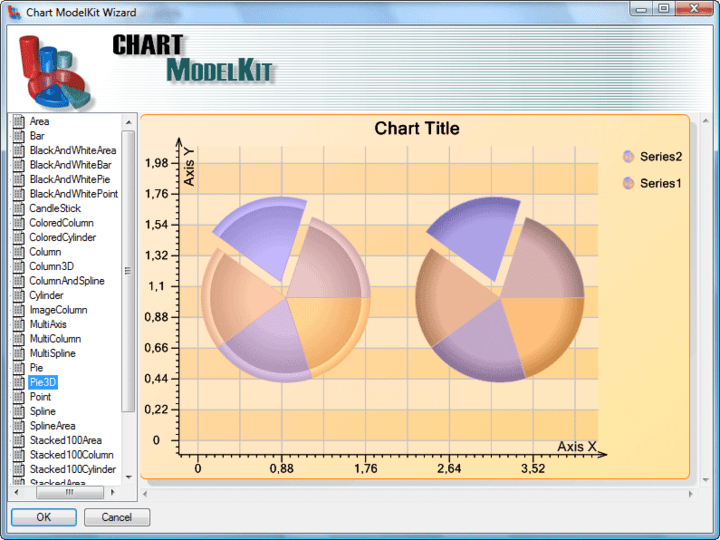This screenshot has height=540, width=720.
Task: Click the Chart ModelKit title bar icon
Action: pyautogui.click(x=14, y=12)
